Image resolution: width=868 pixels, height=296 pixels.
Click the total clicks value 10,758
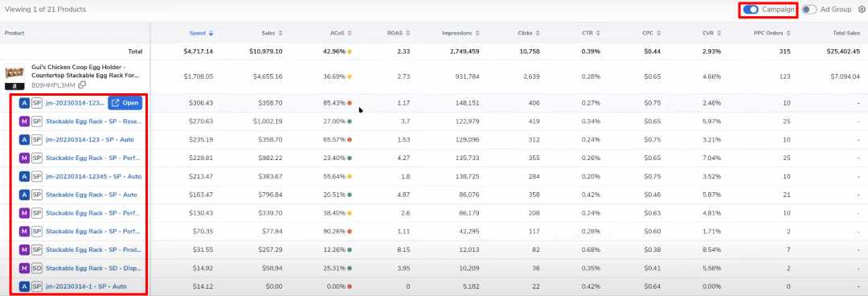tap(529, 51)
